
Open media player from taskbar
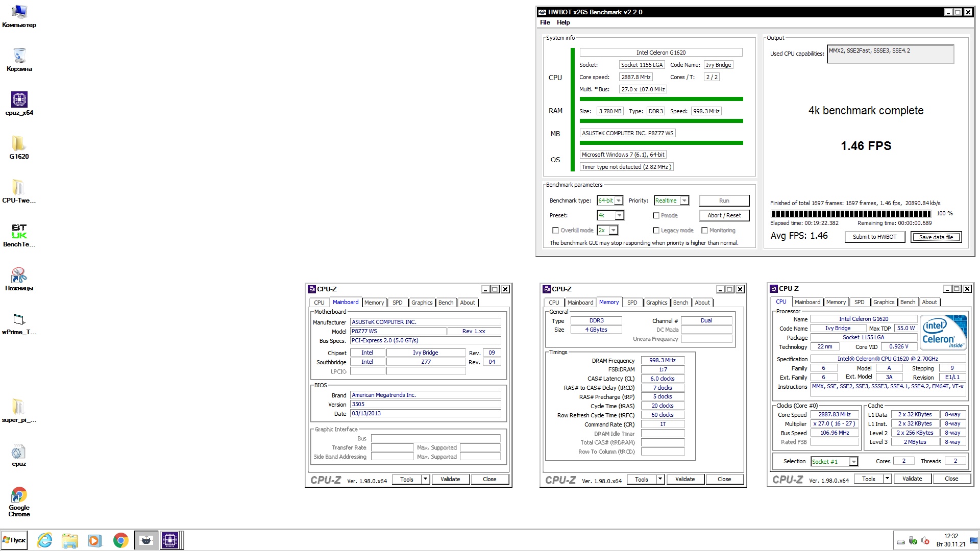click(95, 540)
